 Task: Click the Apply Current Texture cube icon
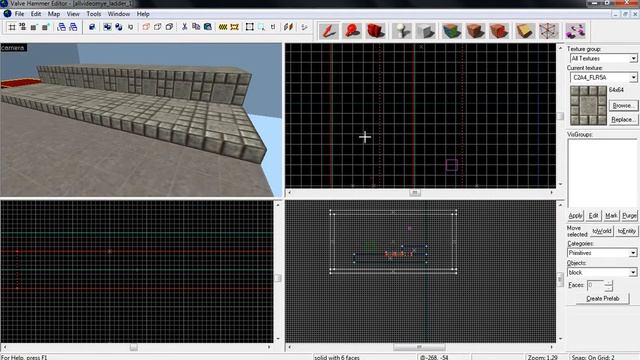pos(475,31)
